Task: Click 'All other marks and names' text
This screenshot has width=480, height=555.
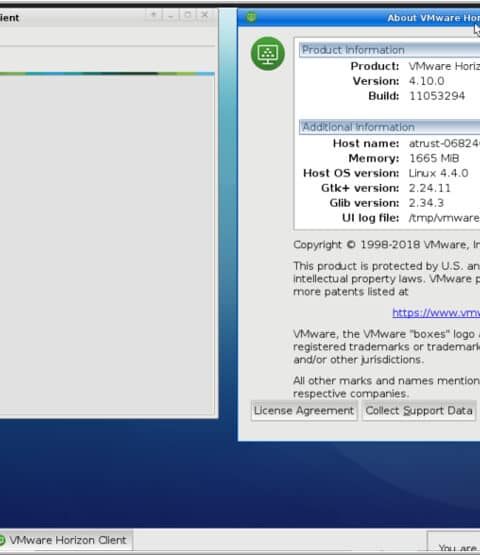Action: [387, 381]
